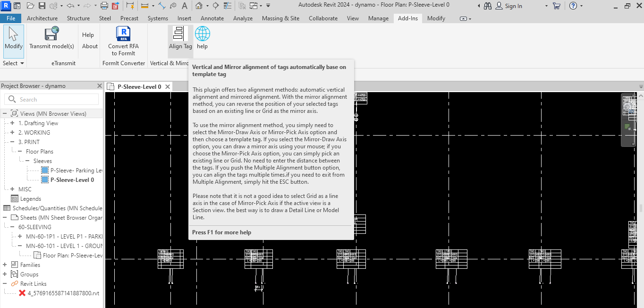
Task: Switch to the Modify ribbon tab
Action: (436, 18)
